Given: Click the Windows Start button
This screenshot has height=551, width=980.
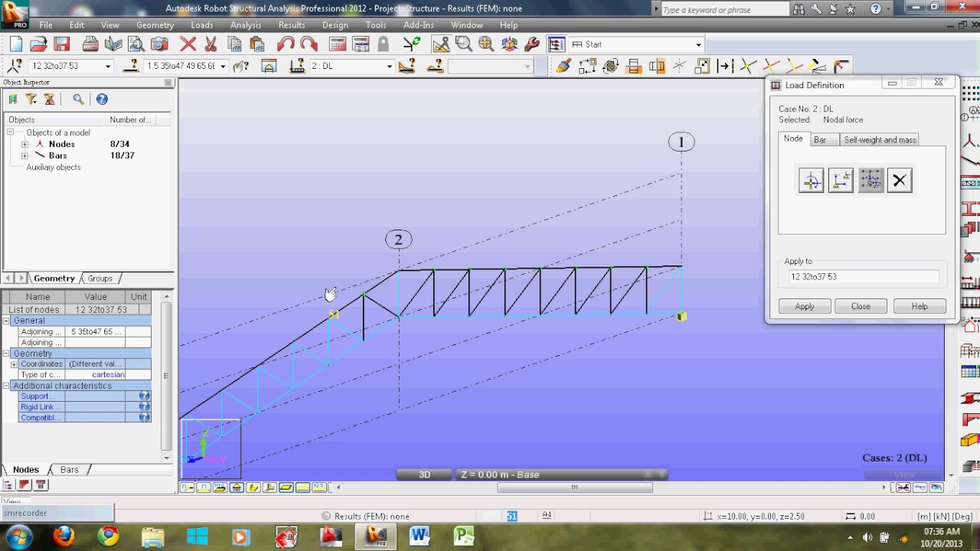Looking at the screenshot, I should (18, 536).
